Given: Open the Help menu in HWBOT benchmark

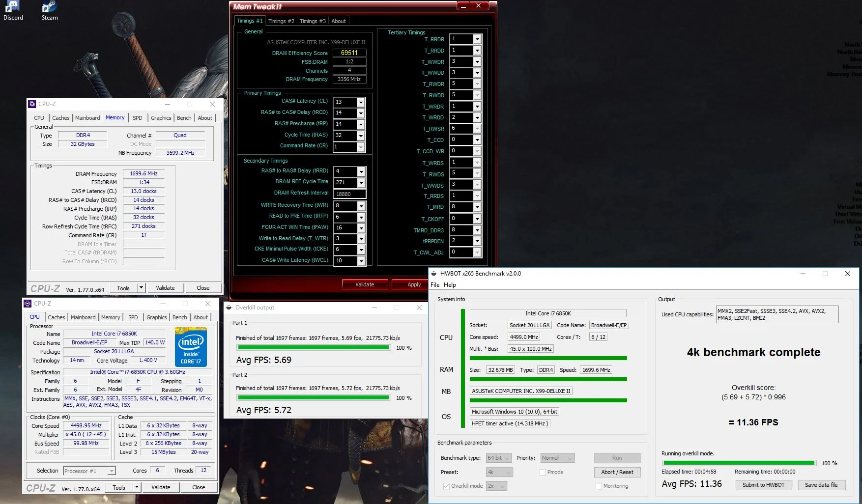Looking at the screenshot, I should pos(450,285).
